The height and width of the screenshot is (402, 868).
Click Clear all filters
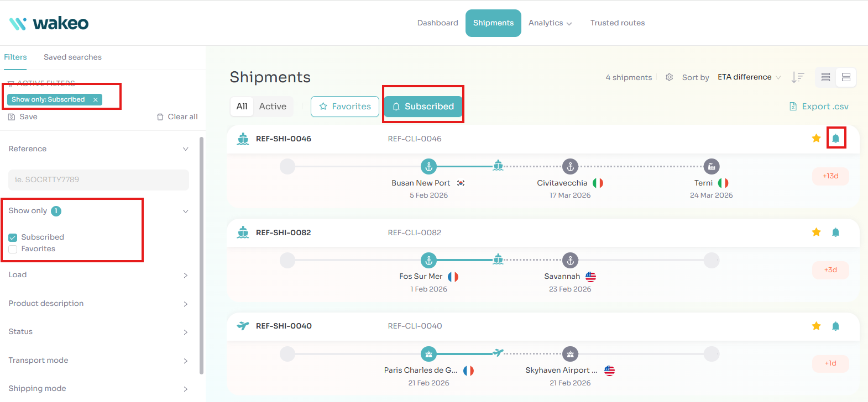coord(177,117)
